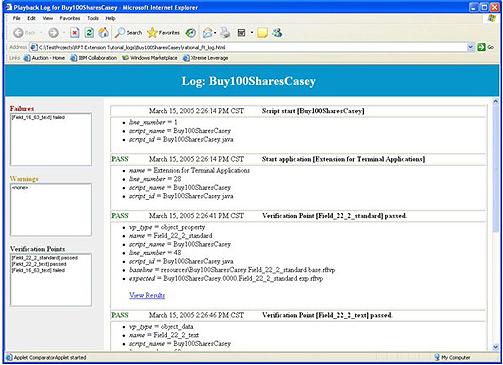Click the vertical scrollbar thumb
Screen dimensions: 503x365
(x=496, y=168)
